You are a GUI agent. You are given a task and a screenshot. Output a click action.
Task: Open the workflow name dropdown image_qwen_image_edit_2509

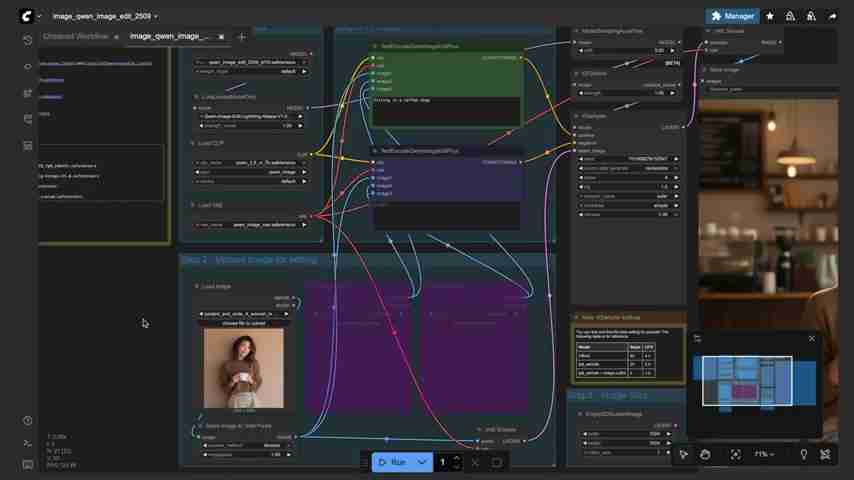pyautogui.click(x=105, y=16)
